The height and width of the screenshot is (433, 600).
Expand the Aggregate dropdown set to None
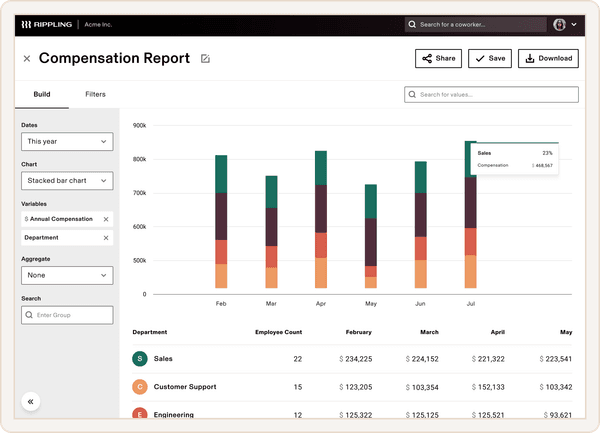pos(67,275)
